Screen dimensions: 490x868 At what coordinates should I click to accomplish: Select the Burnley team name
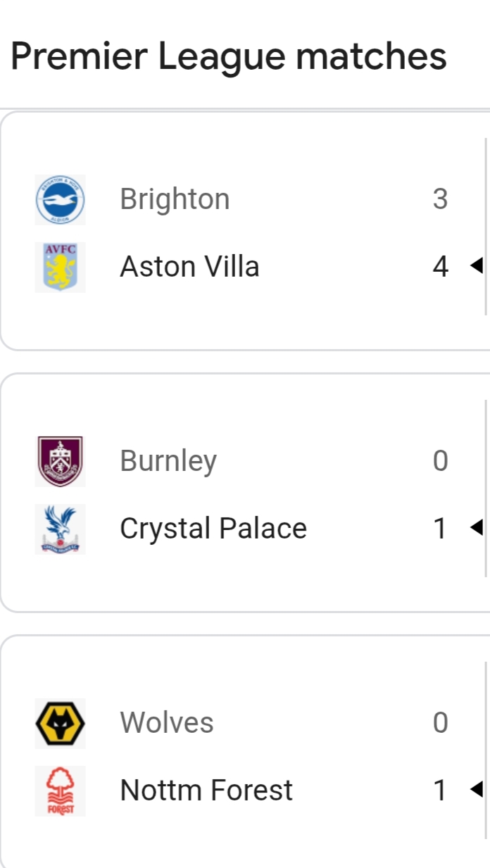[168, 461]
